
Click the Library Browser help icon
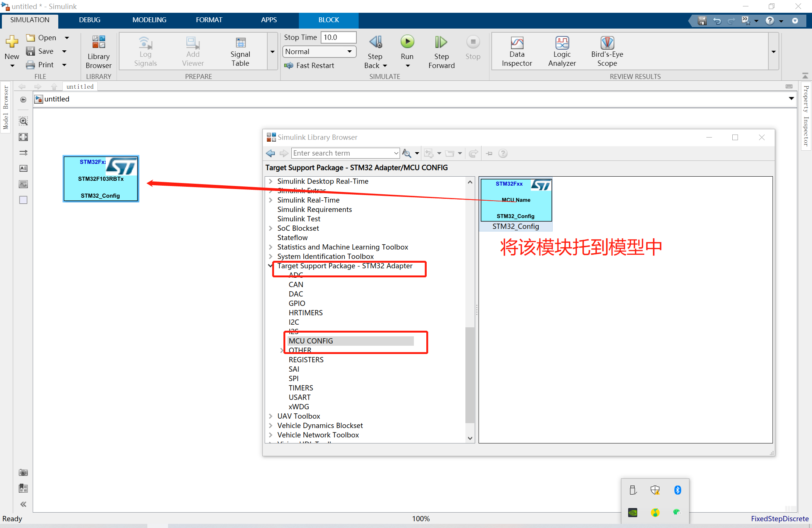503,153
